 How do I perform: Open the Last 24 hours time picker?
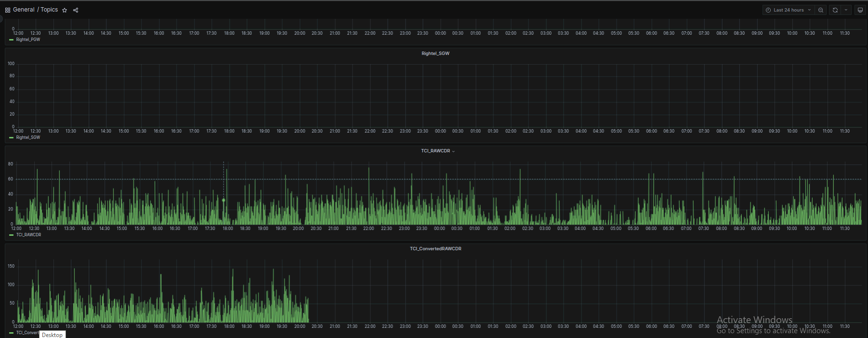pyautogui.click(x=789, y=10)
